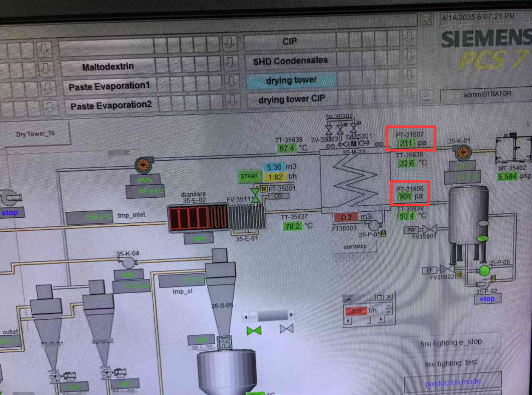
Task: Toggle production mode button
Action: click(x=453, y=382)
